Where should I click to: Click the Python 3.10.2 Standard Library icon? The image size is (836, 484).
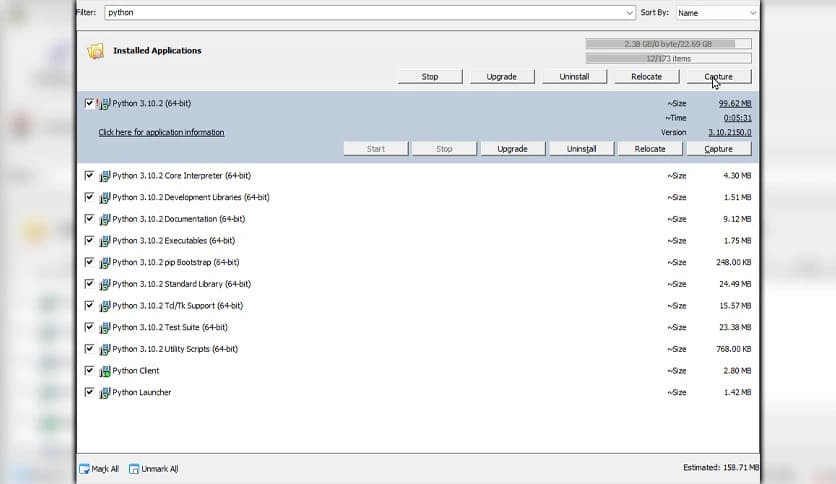(x=104, y=285)
